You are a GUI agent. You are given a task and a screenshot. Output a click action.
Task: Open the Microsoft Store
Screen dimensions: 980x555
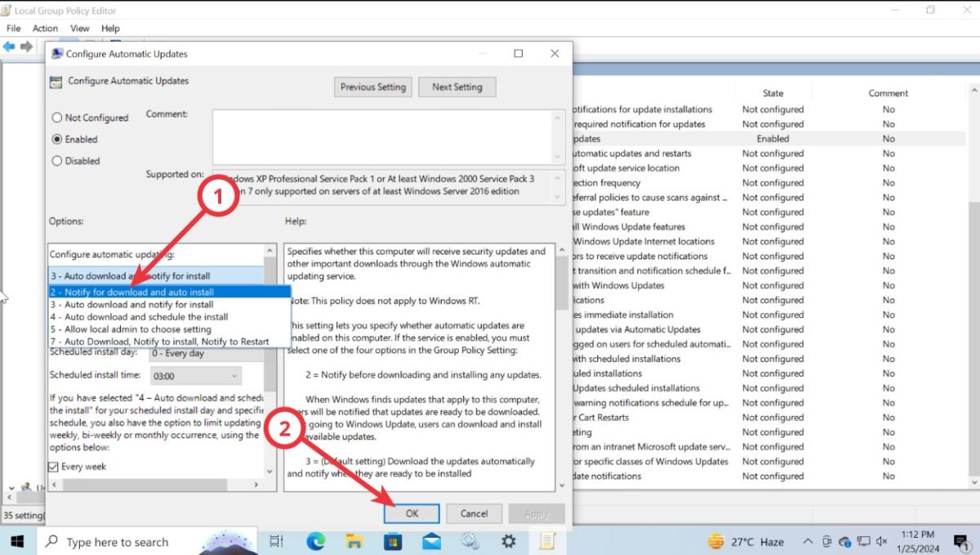click(393, 541)
